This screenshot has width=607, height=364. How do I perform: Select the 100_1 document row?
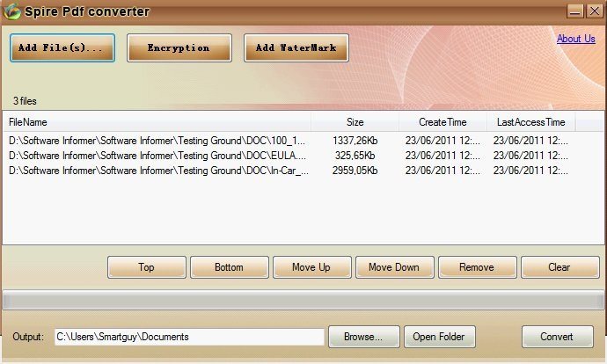[158, 140]
